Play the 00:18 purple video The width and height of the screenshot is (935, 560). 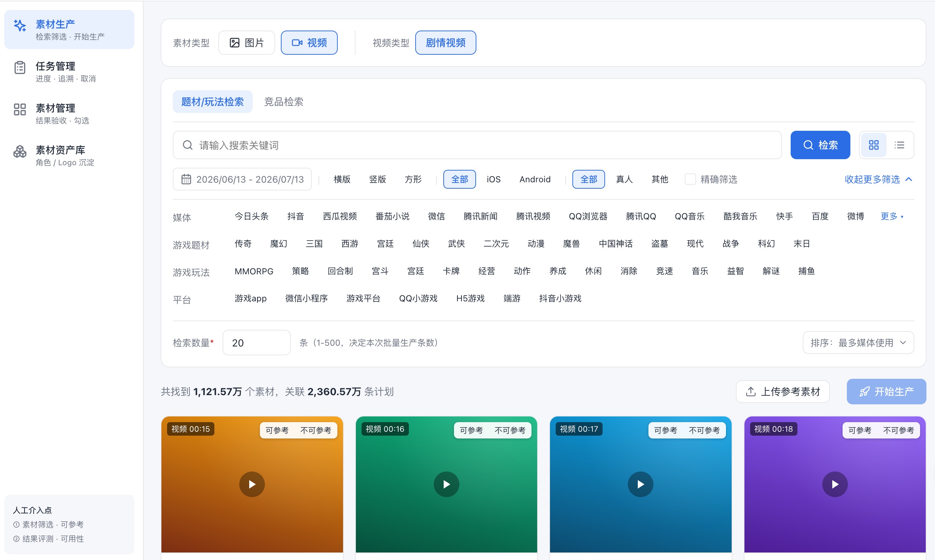pos(835,484)
